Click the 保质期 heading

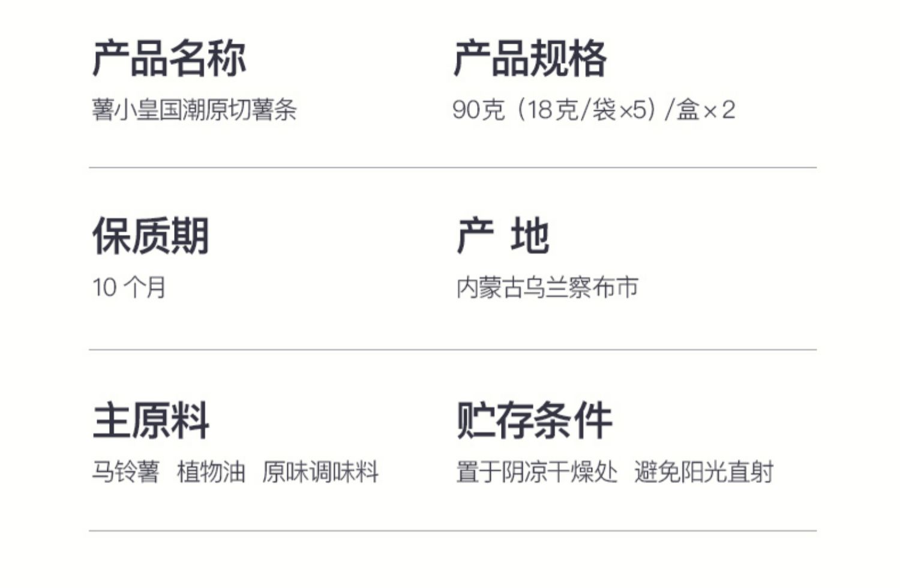(151, 236)
